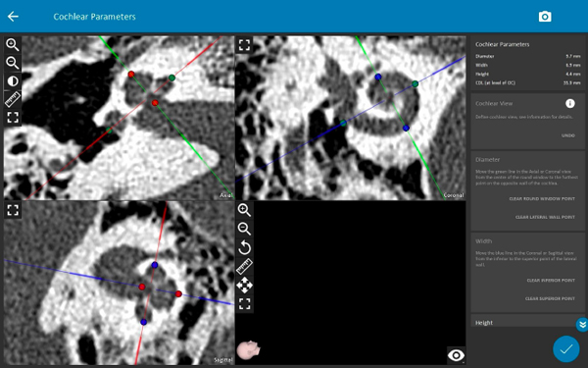Select the ruler measurement tool in Axial view
The height and width of the screenshot is (368, 588).
(x=13, y=99)
